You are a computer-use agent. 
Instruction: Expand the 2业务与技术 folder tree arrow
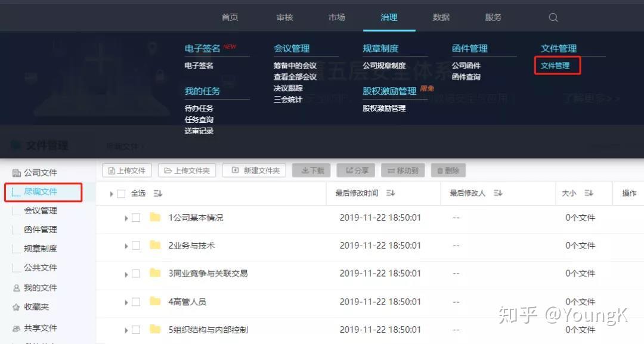tap(125, 246)
